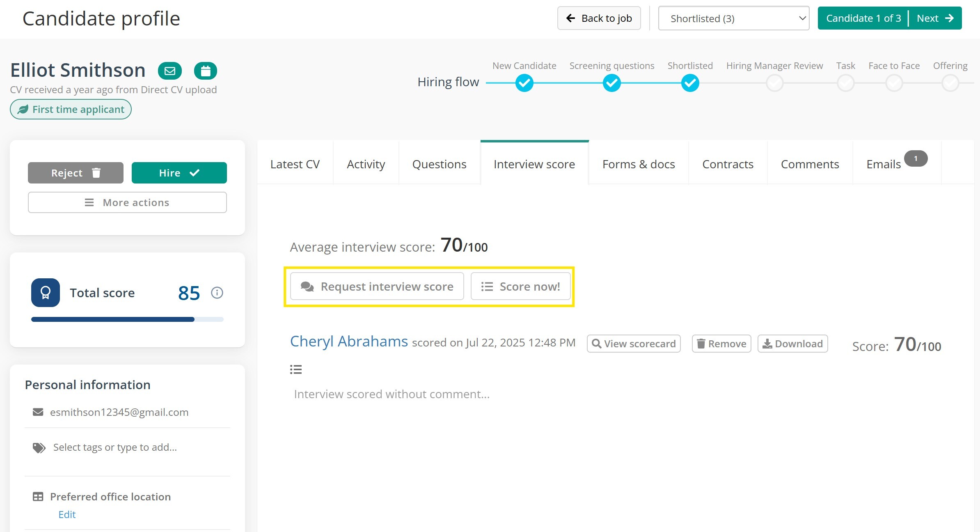
Task: Click Request interview score
Action: [377, 286]
